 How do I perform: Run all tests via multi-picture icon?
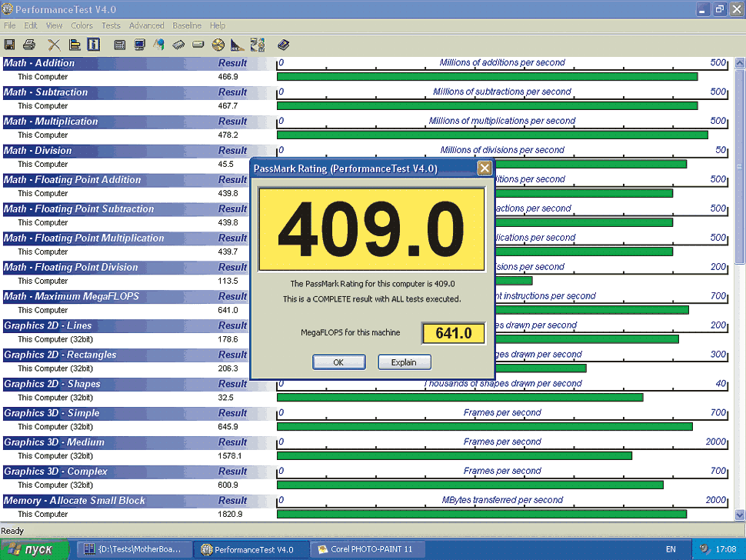(258, 45)
